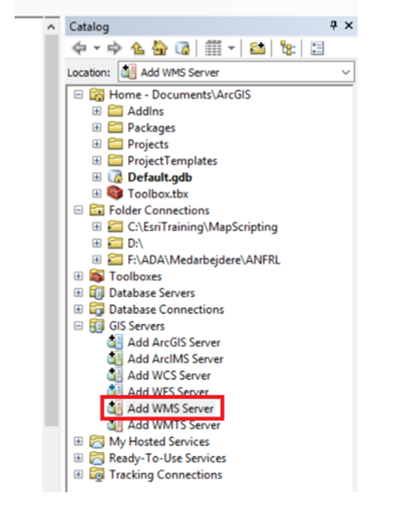Open the view mode dropdown arrow
414x532 pixels.
(231, 48)
